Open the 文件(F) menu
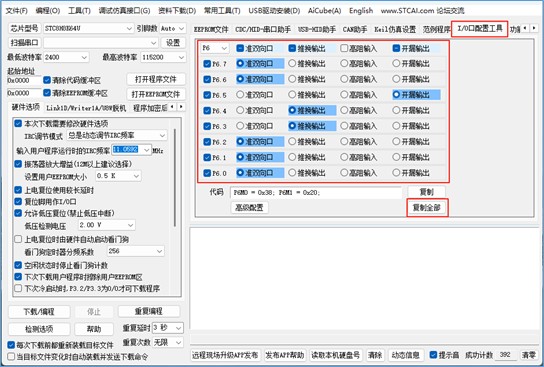This screenshot has height=367, width=544. point(16,11)
